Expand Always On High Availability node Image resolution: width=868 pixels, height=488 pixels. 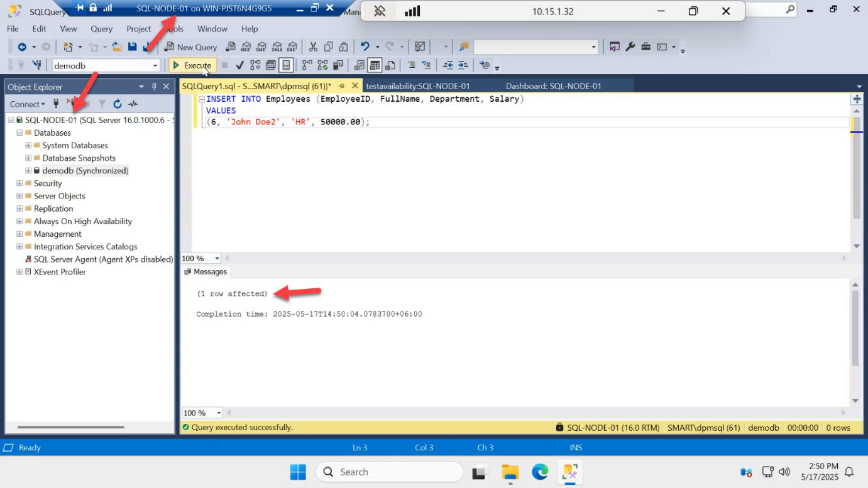point(19,221)
